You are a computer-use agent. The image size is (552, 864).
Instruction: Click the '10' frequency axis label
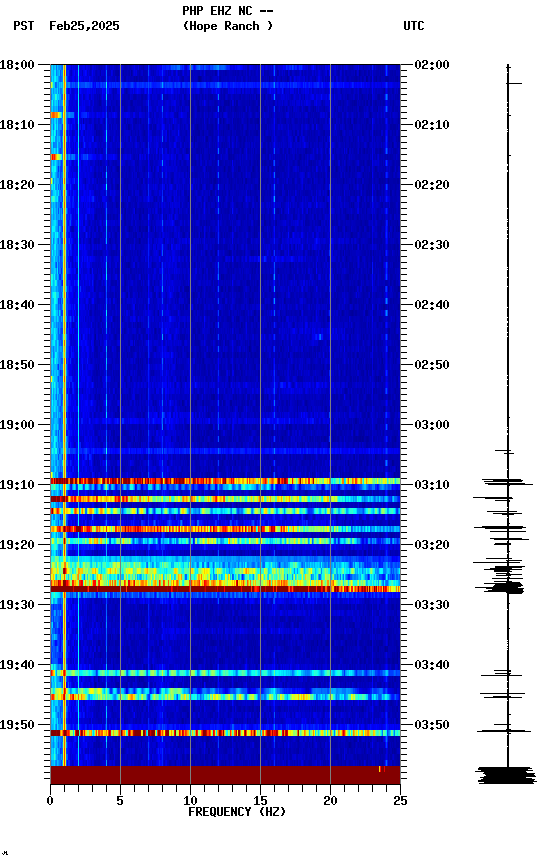[x=190, y=801]
